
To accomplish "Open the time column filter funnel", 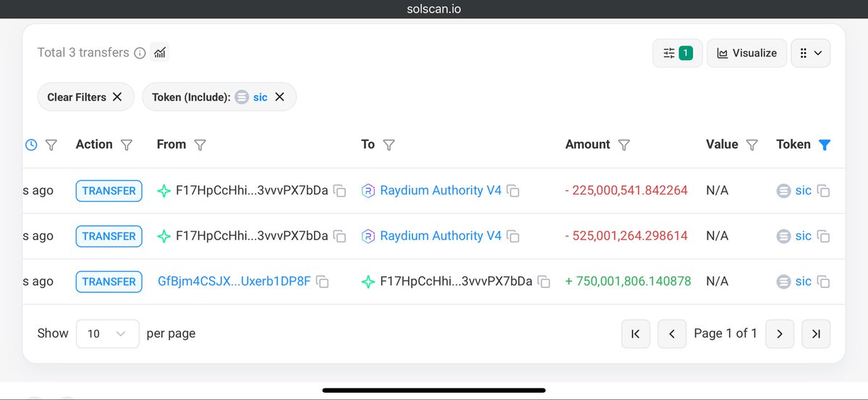I will pyautogui.click(x=51, y=145).
